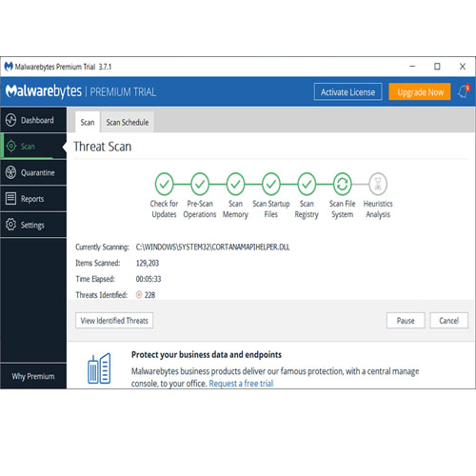Click the Scan Registry checkmark step icon

coord(307,184)
